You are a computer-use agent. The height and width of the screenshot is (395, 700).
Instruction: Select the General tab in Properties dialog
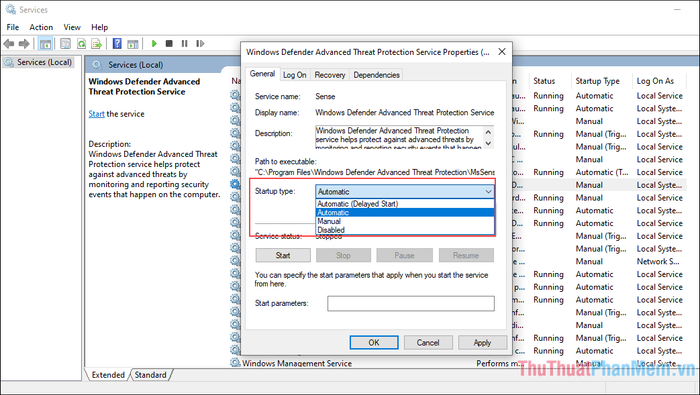coord(262,74)
